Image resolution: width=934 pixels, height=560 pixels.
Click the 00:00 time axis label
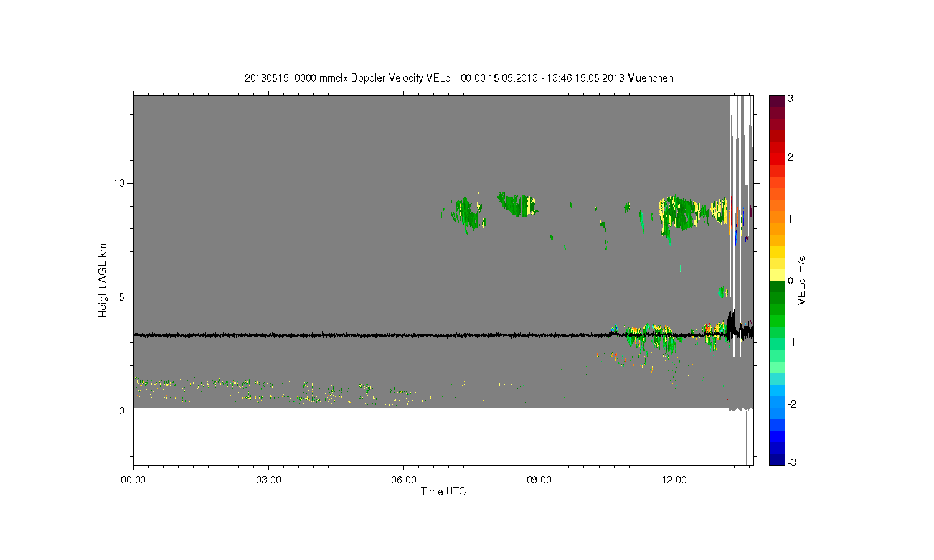coord(133,480)
